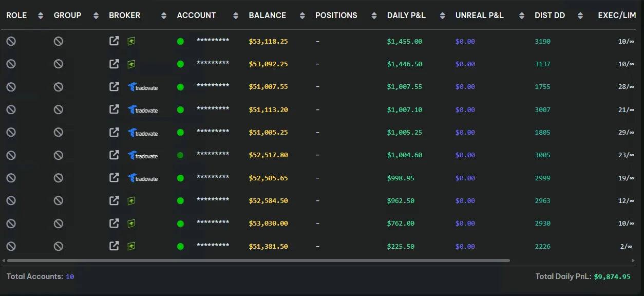Click the POSITIONS column header

336,15
